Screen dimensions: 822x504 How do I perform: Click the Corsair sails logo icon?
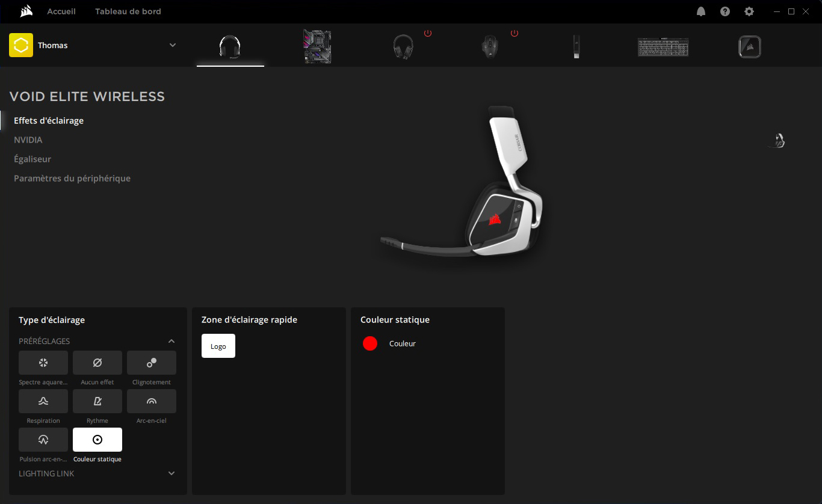(x=25, y=11)
